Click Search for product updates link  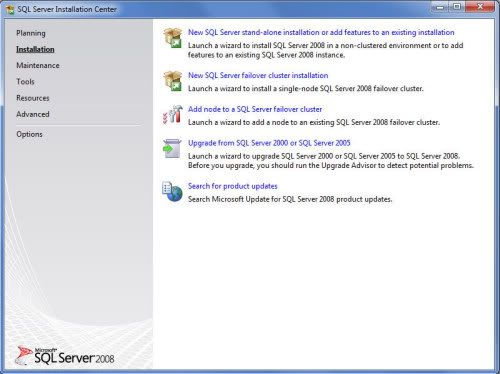[x=233, y=186]
